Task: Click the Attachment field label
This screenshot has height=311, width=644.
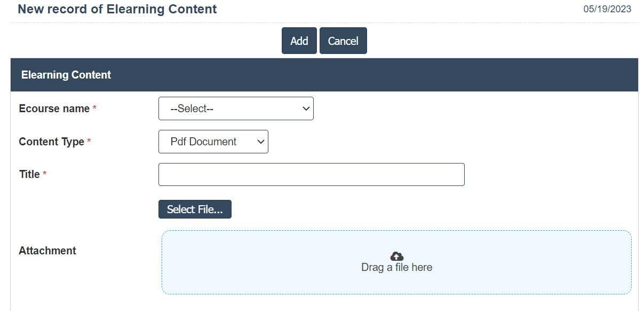Action: pyautogui.click(x=47, y=251)
